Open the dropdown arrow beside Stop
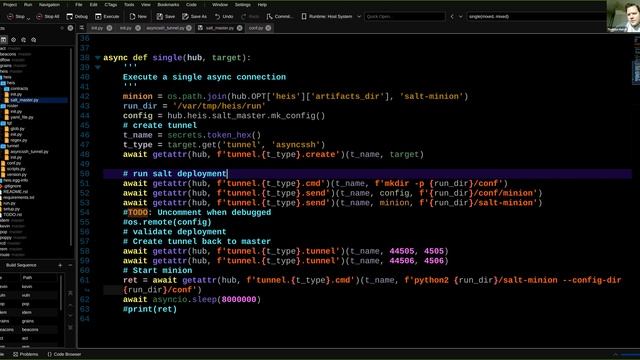Image resolution: width=640 pixels, height=360 pixels. point(28,18)
